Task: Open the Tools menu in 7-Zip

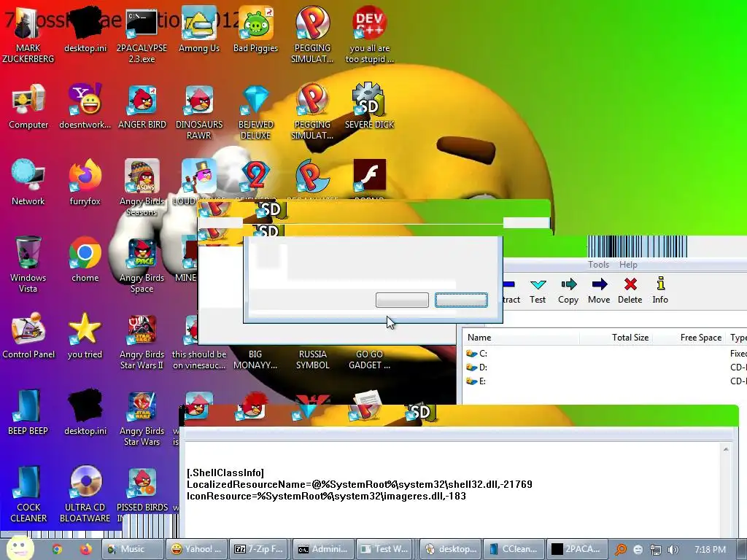Action: point(598,264)
